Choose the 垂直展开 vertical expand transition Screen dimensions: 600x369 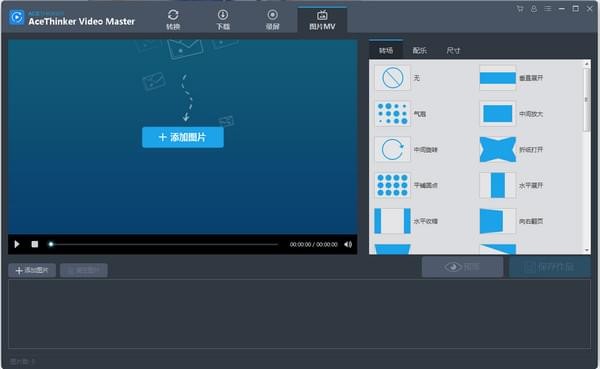(x=497, y=78)
